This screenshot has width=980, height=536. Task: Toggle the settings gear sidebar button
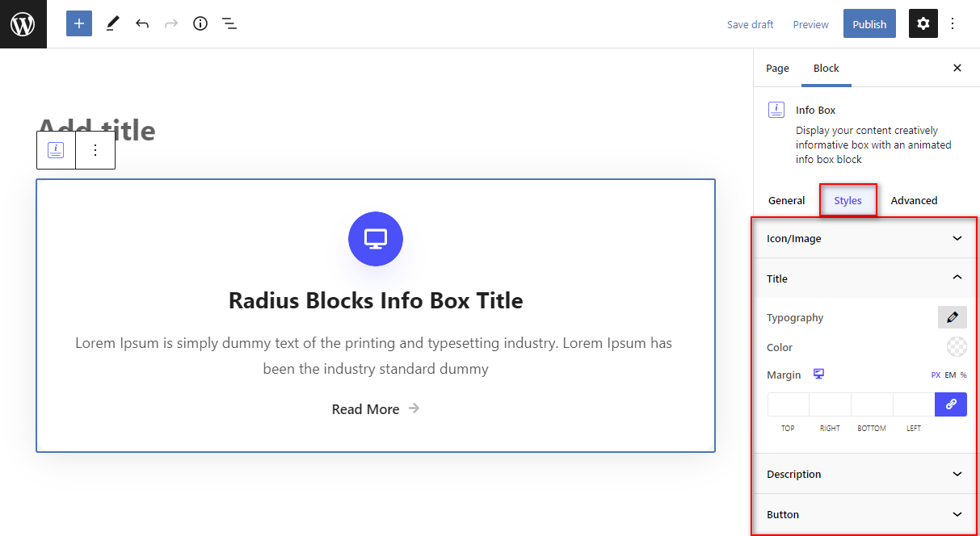(x=923, y=23)
